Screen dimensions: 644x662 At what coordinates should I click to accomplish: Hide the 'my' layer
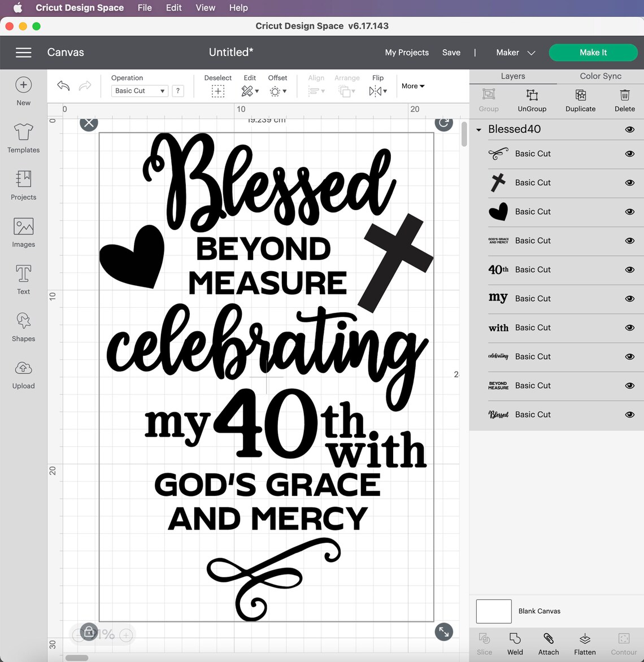629,298
